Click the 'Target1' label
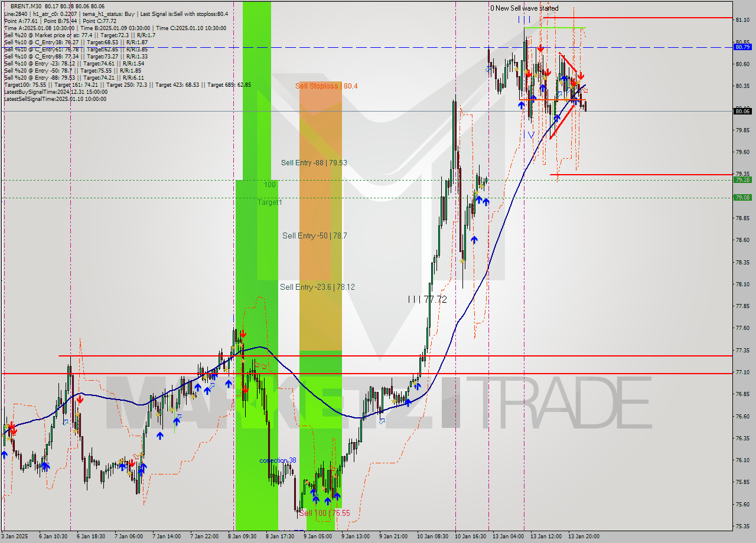The height and width of the screenshot is (543, 756). click(270, 202)
